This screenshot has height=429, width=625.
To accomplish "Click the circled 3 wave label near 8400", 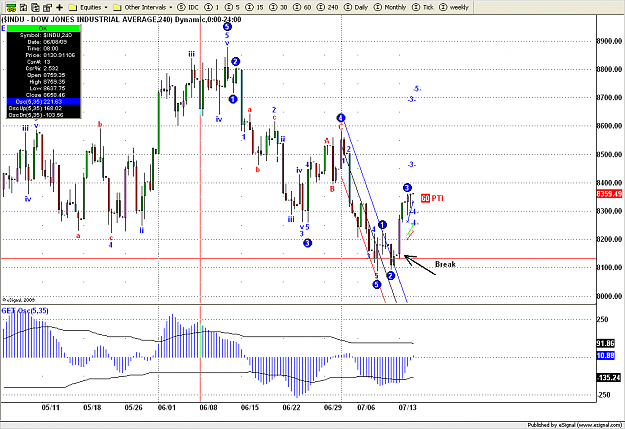I will tap(407, 187).
